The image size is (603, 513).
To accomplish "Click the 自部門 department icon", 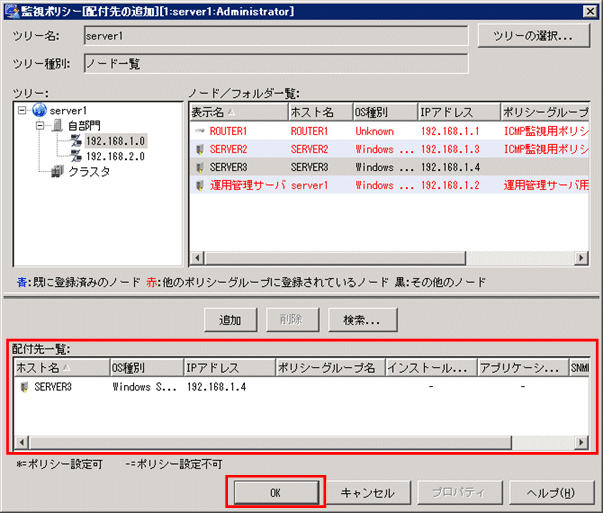I will coord(58,126).
